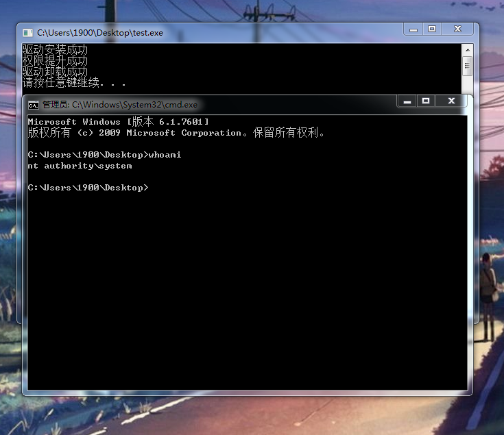Click the last empty C:\Users\1900\Desktop> prompt
This screenshot has width=504, height=435.
click(88, 188)
